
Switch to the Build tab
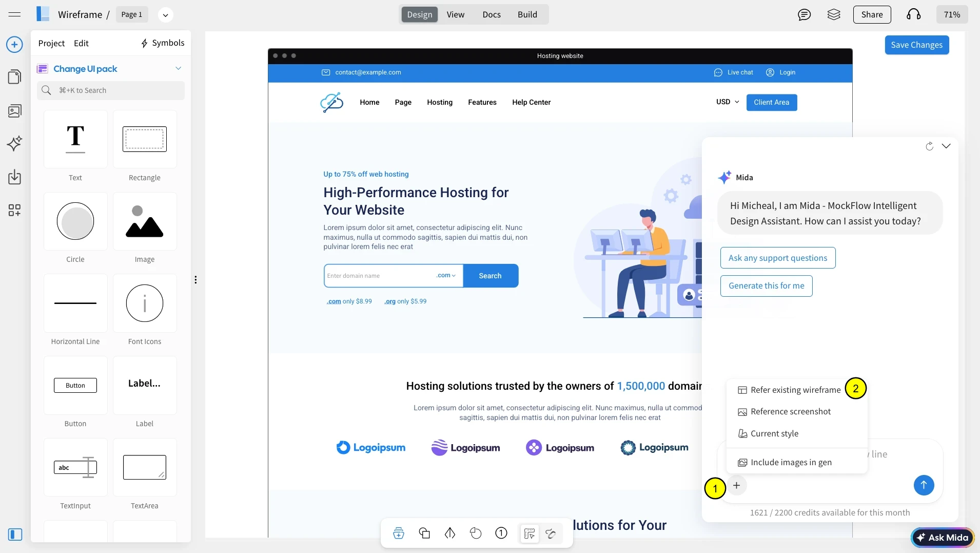tap(527, 15)
